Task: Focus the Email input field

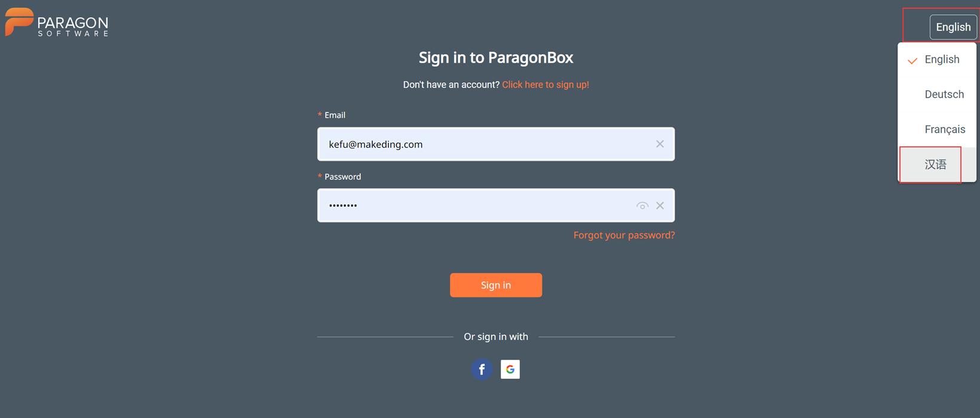Action: 484,144
